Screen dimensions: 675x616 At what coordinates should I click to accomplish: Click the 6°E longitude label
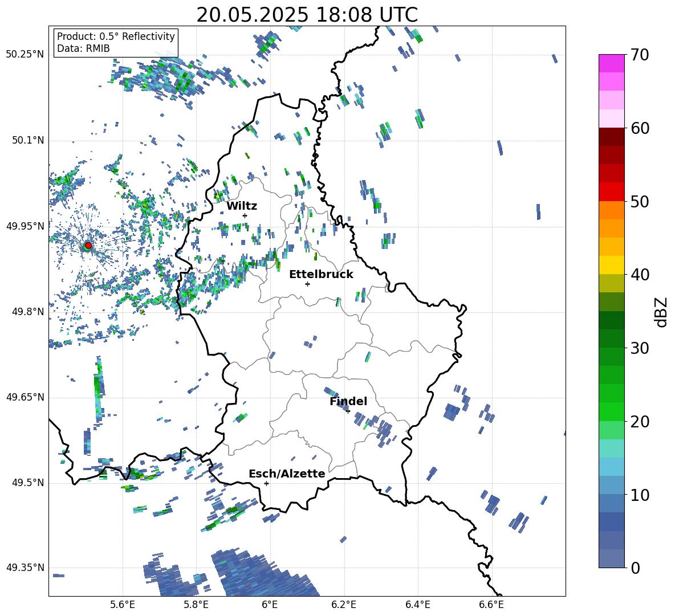pos(270,605)
